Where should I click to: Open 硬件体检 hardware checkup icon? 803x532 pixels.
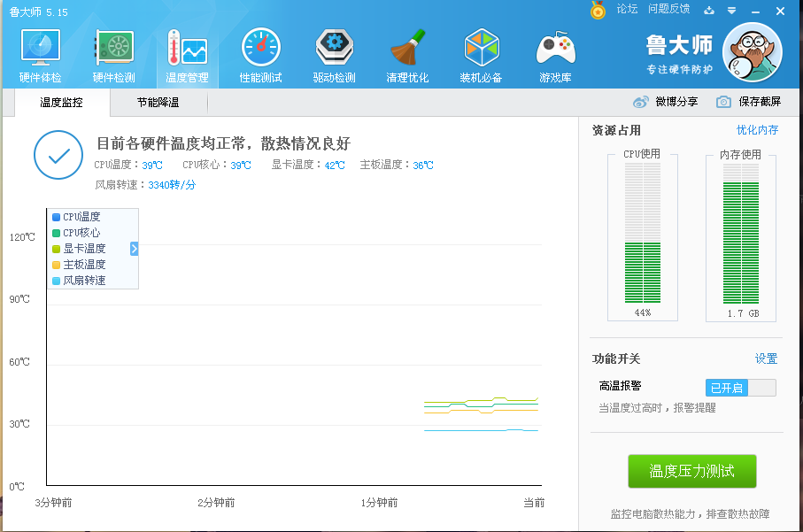tap(41, 47)
